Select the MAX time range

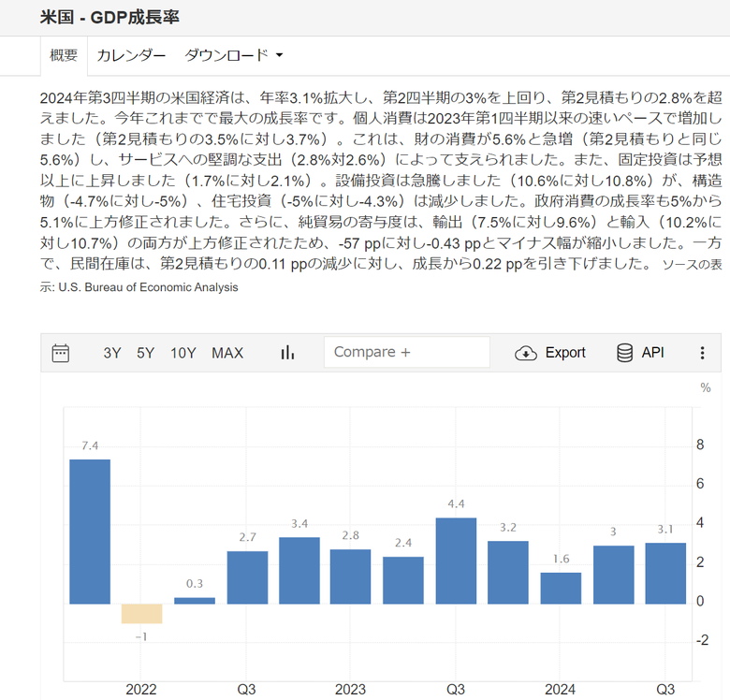click(x=227, y=353)
